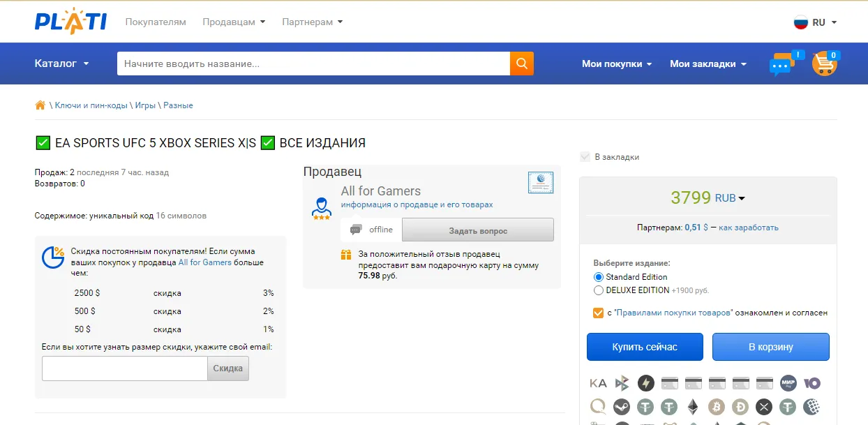Open 'информация о продавце и его товарах' link
Image resolution: width=868 pixels, height=425 pixels.
click(x=417, y=205)
